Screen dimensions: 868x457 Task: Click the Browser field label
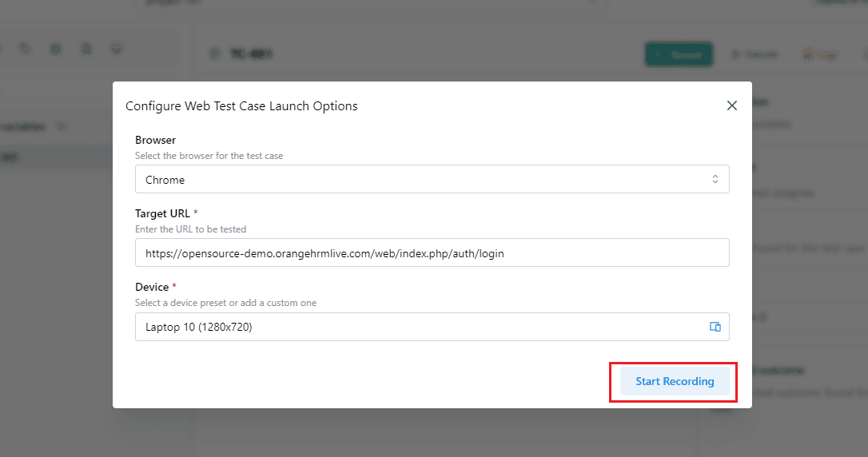[156, 140]
